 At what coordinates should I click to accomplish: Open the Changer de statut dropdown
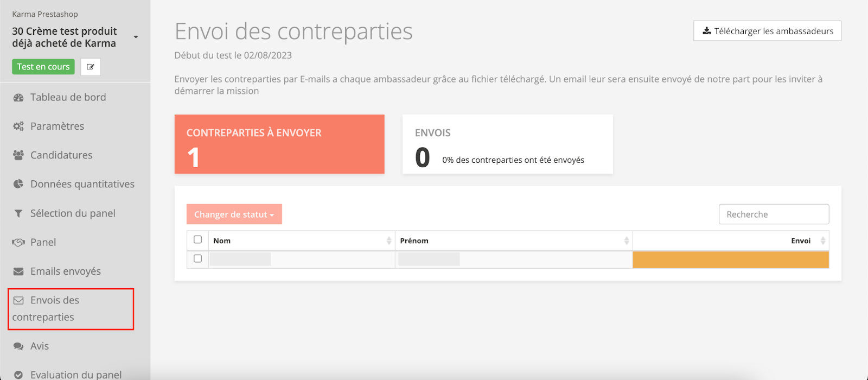point(234,214)
